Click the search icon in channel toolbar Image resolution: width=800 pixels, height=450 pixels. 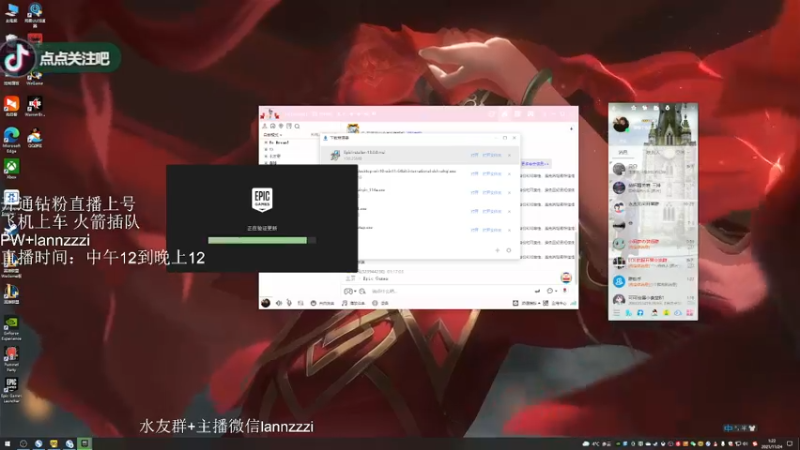click(297, 126)
